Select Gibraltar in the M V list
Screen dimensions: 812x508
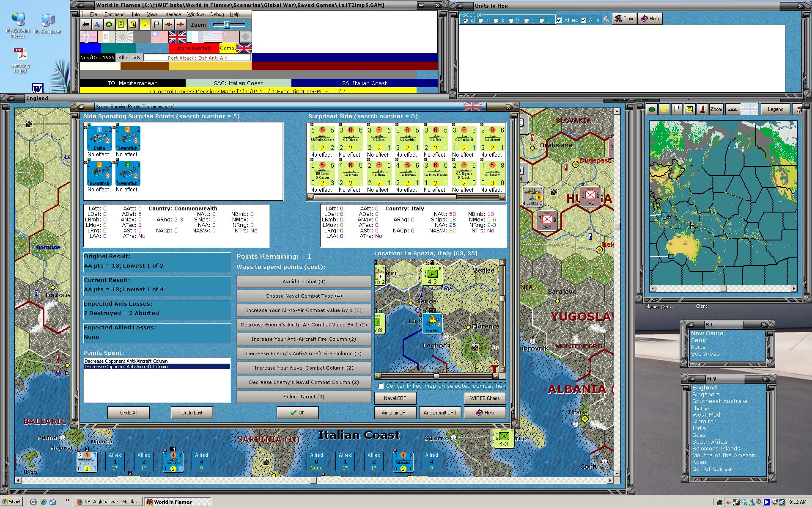[x=704, y=422]
